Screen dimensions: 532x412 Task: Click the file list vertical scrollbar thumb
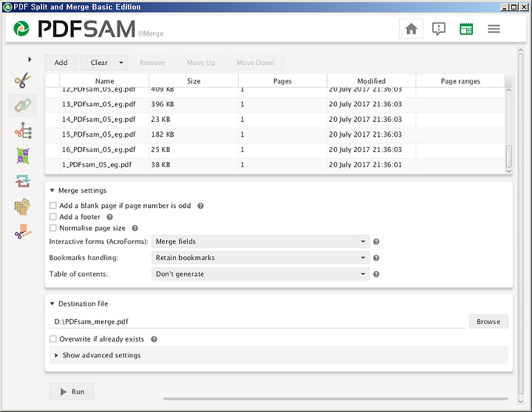click(x=509, y=157)
